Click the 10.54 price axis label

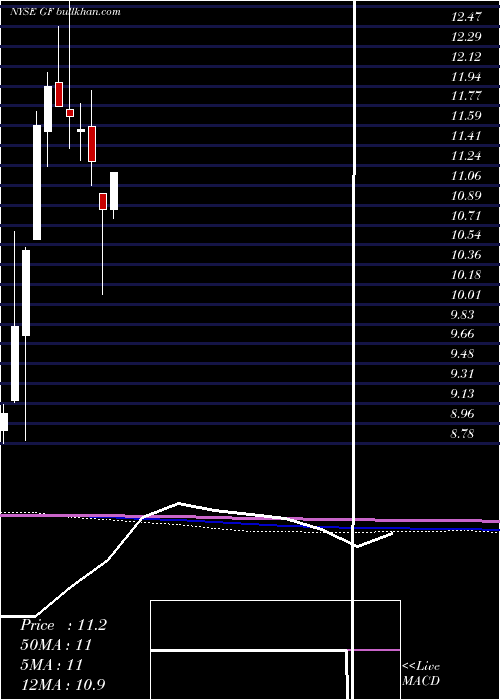[x=466, y=235]
